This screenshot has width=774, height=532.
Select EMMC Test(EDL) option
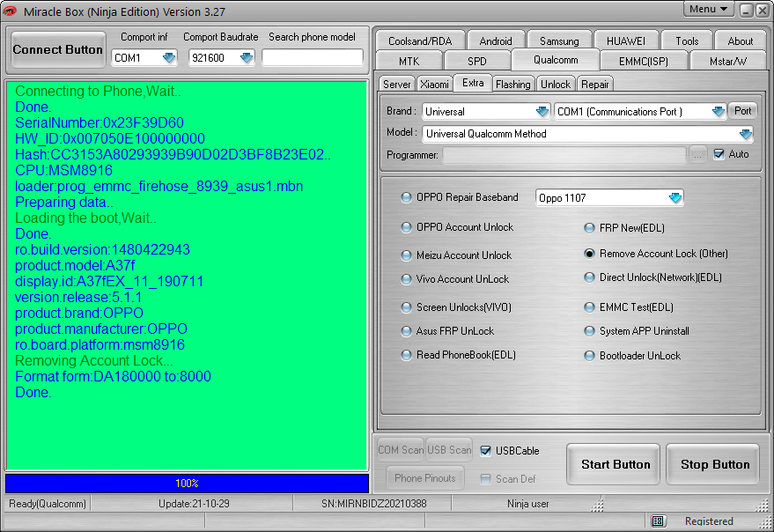[x=589, y=307]
